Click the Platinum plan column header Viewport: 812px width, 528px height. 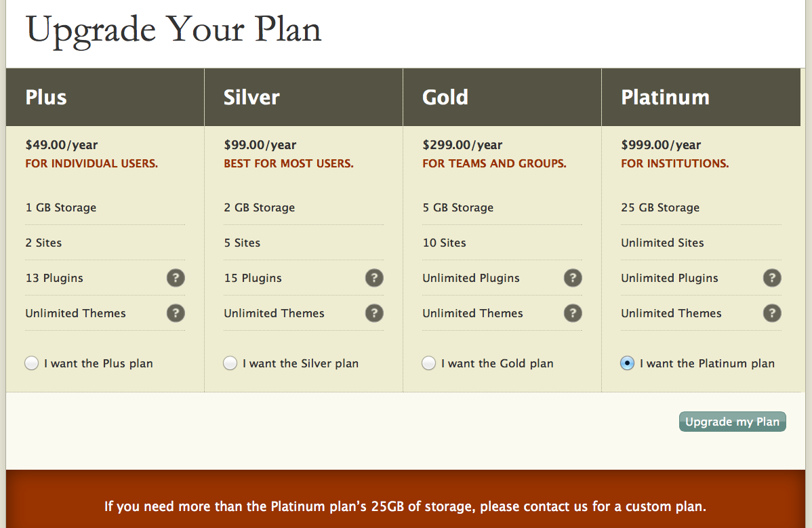click(665, 98)
